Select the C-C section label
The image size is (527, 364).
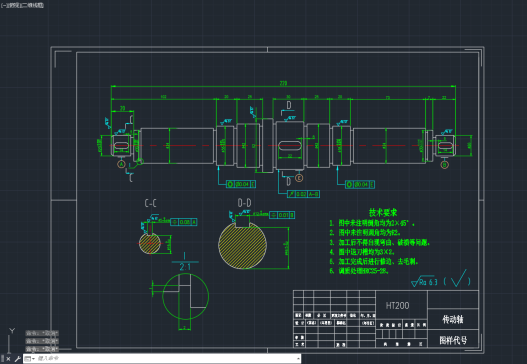coord(150,203)
